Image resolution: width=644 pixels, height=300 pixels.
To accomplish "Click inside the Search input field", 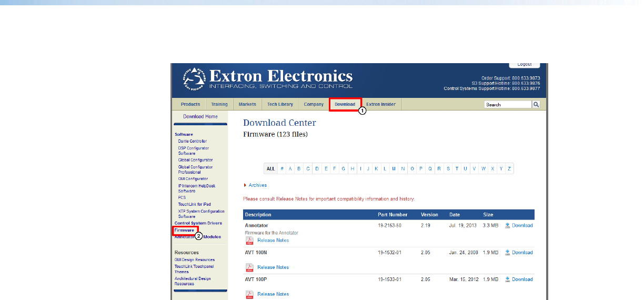I will 508,104.
